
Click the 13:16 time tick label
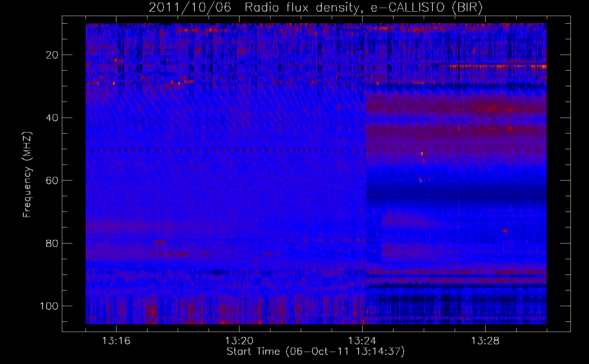click(x=116, y=341)
